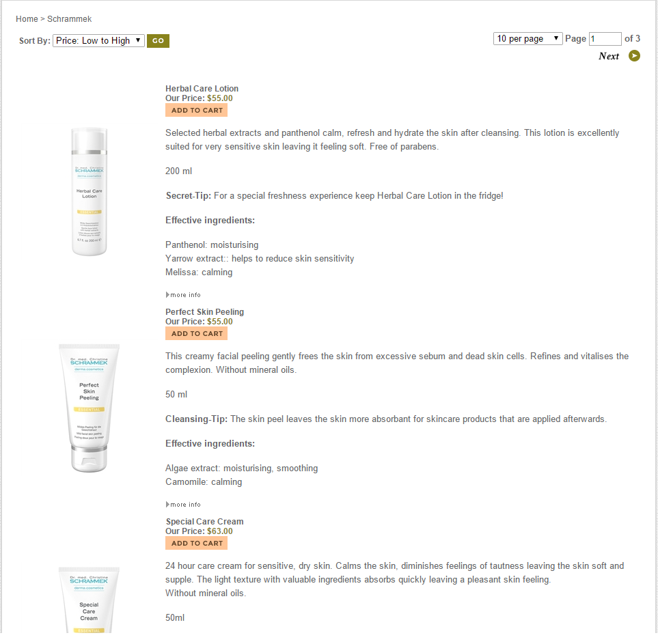Click the Schrammek breadcrumb link
Image resolution: width=658 pixels, height=644 pixels.
coord(69,19)
